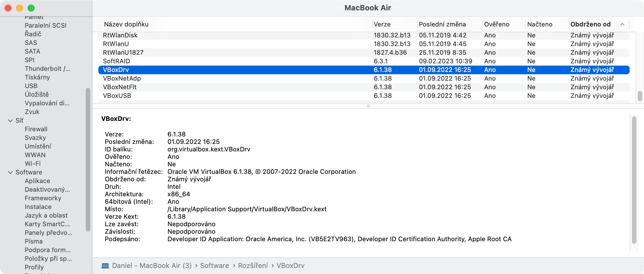Open Zvuk in the sidebar
The width and height of the screenshot is (644, 274).
pyautogui.click(x=32, y=112)
